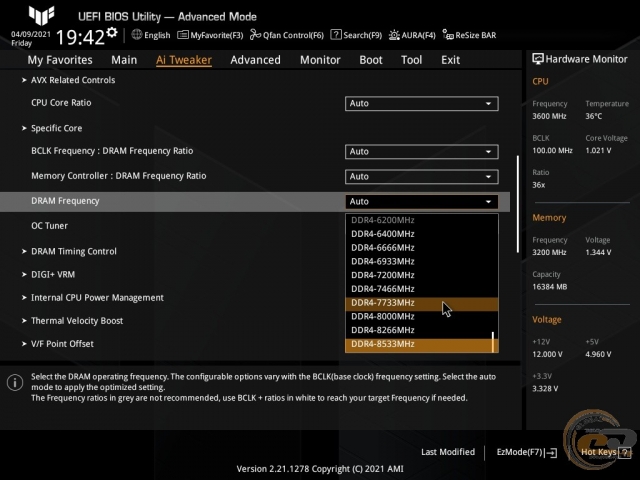This screenshot has height=480, width=640.
Task: Click the Hot Keys button
Action: pyautogui.click(x=606, y=452)
